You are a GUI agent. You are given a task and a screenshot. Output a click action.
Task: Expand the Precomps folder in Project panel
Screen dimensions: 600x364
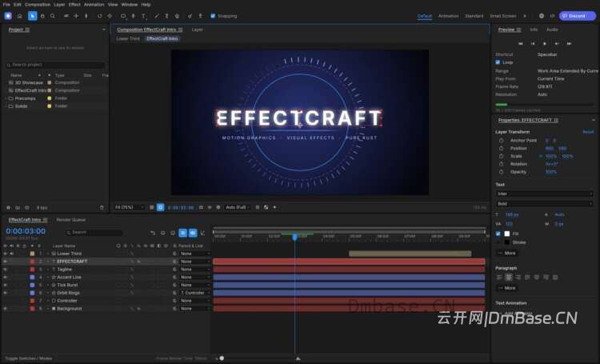pos(6,98)
